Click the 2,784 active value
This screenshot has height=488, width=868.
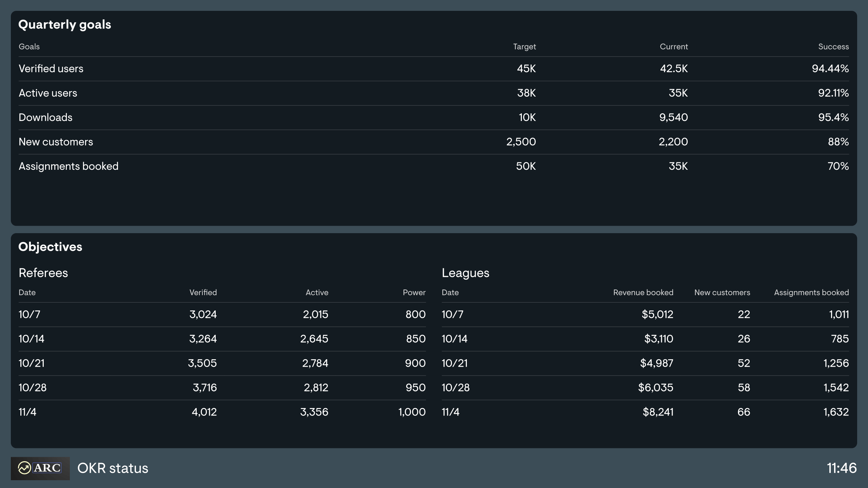click(315, 363)
